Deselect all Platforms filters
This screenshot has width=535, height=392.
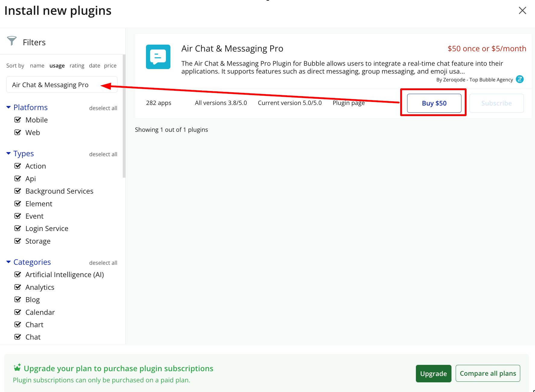(x=103, y=108)
